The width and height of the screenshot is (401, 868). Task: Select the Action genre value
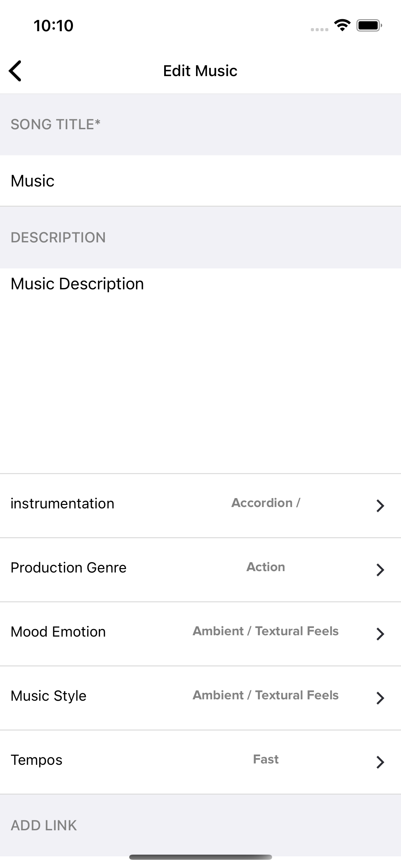pyautogui.click(x=266, y=567)
